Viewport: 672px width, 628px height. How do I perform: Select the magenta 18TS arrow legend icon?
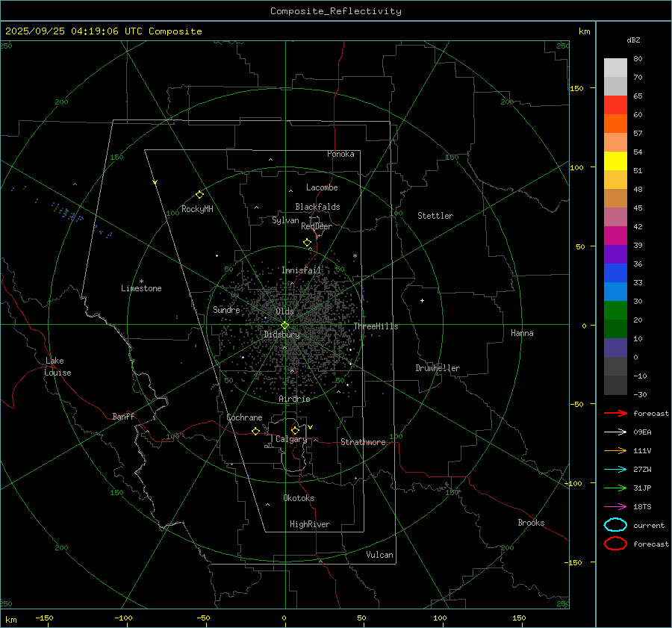pos(615,506)
